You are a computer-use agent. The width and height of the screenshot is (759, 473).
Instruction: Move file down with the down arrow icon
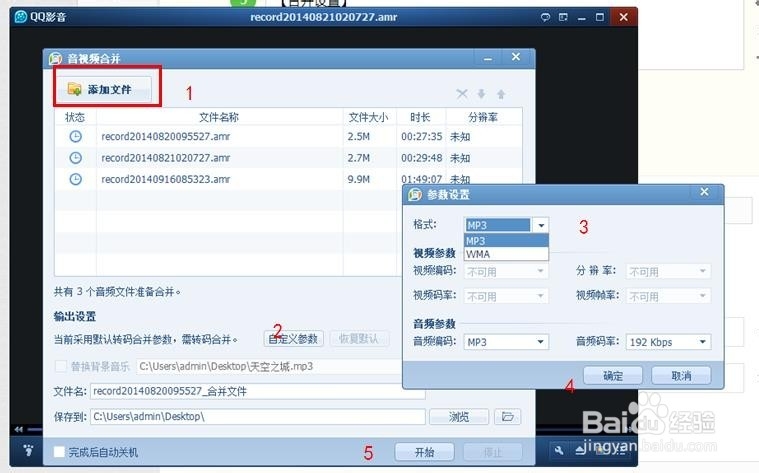[481, 93]
